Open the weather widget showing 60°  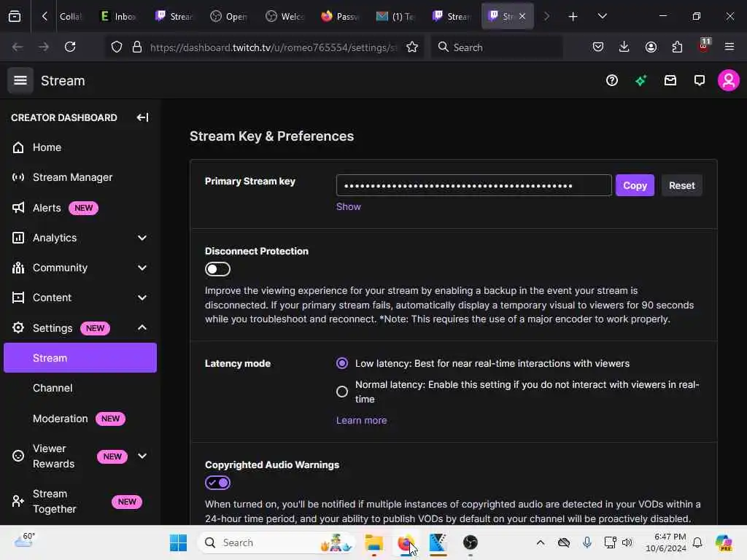click(x=25, y=540)
